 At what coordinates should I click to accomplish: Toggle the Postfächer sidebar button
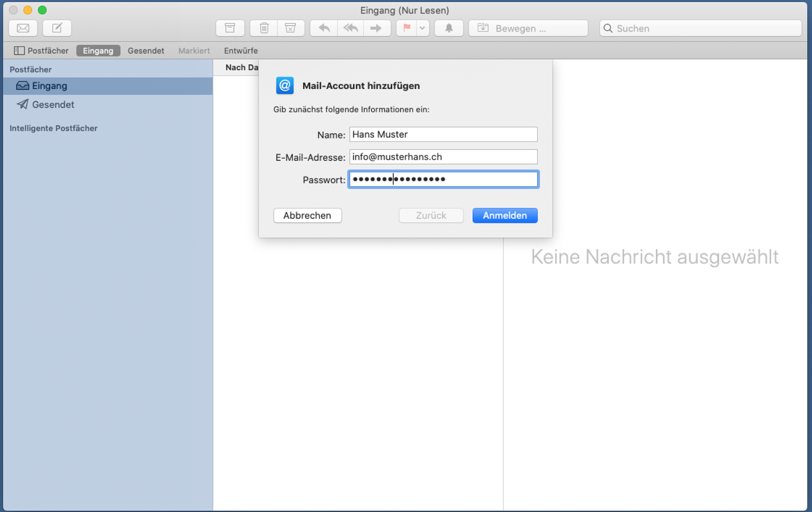(41, 51)
